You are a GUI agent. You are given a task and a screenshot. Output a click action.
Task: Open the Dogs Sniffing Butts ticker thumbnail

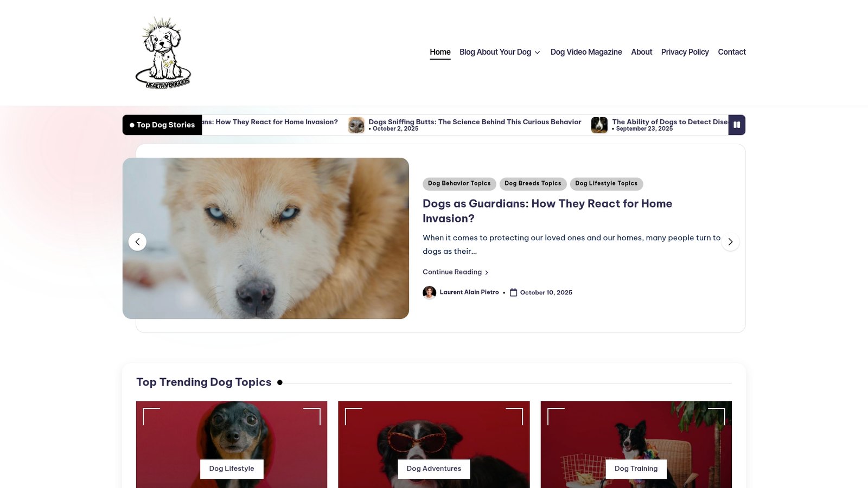coord(356,125)
